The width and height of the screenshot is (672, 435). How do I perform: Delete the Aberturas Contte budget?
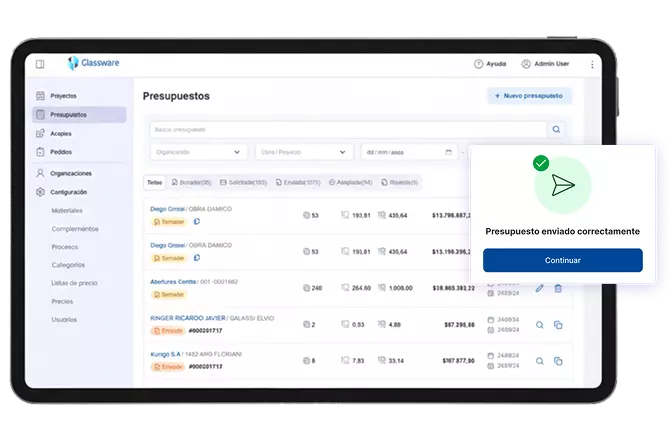[558, 288]
